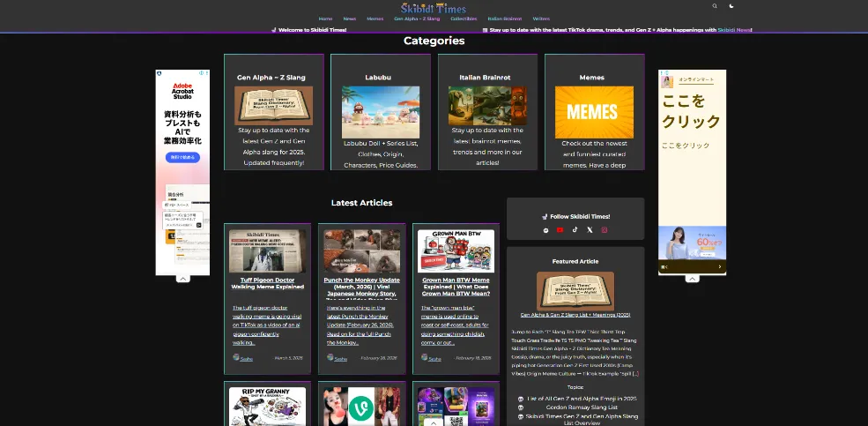Collapse the right ad with chevron
Screen dimensions: 868x426
pos(692,279)
